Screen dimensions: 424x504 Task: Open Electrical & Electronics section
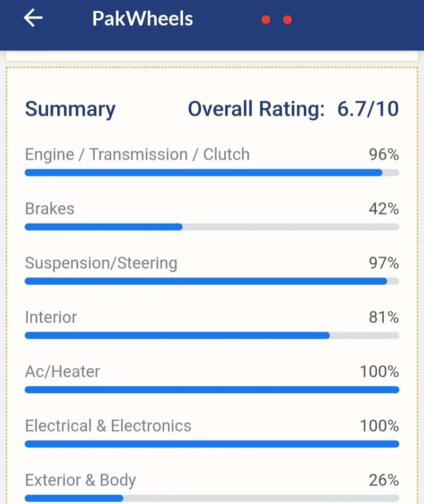[108, 426]
